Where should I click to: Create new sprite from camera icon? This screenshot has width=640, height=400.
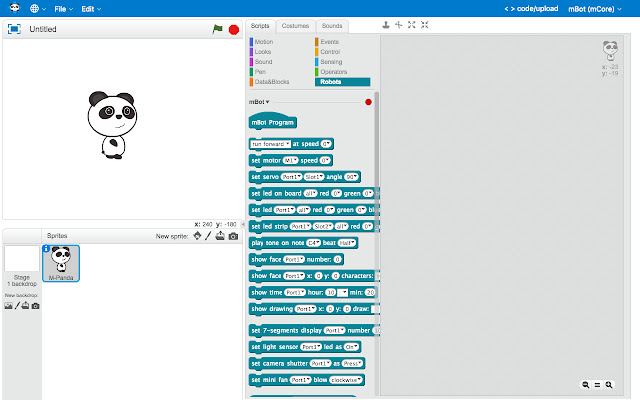pos(233,236)
